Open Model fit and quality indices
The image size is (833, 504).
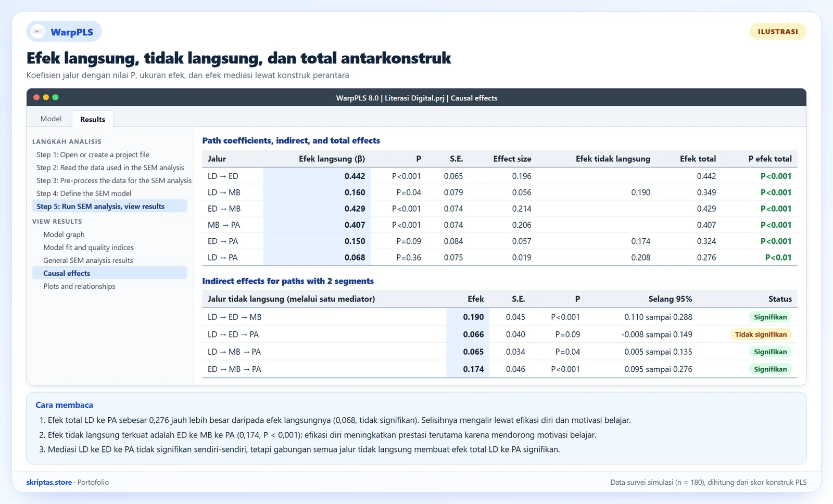coord(89,248)
